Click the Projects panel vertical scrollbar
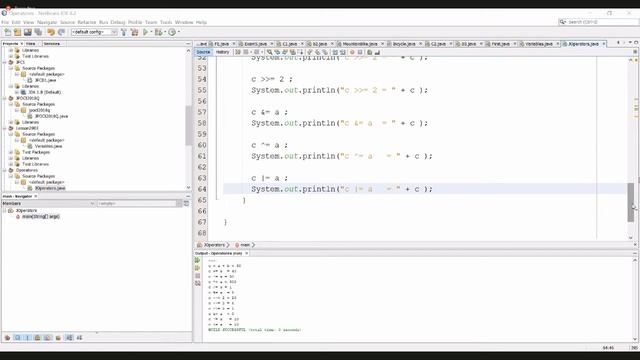Screen dimensions: 640x360 188,125
